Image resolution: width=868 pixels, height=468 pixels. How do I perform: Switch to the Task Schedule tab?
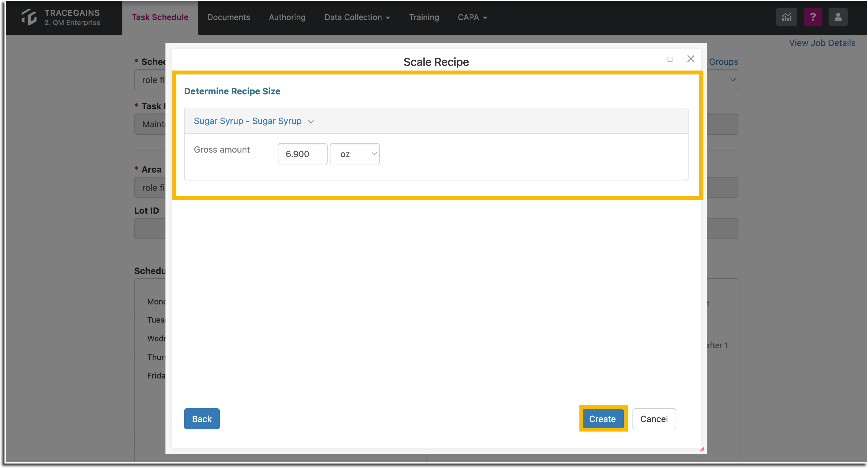pos(160,17)
